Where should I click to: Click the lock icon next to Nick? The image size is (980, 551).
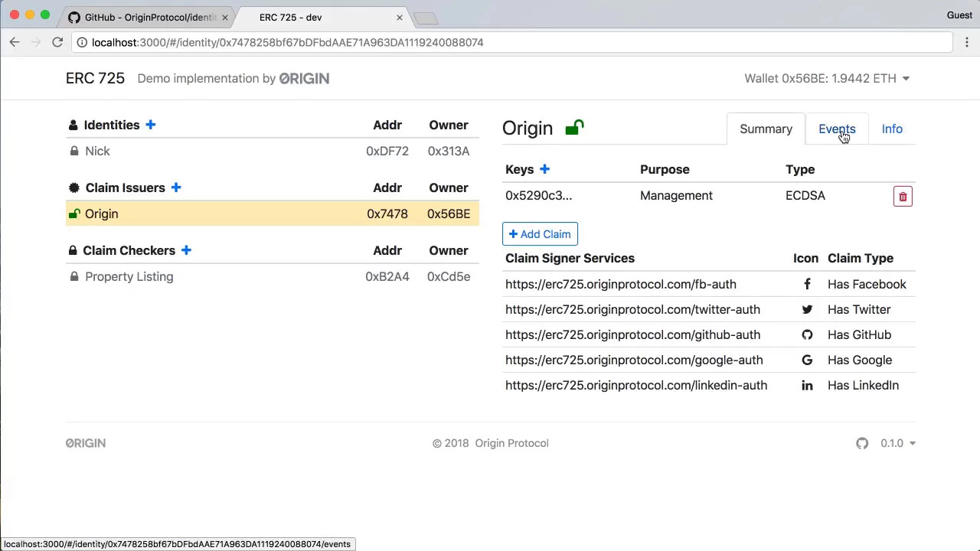click(74, 152)
